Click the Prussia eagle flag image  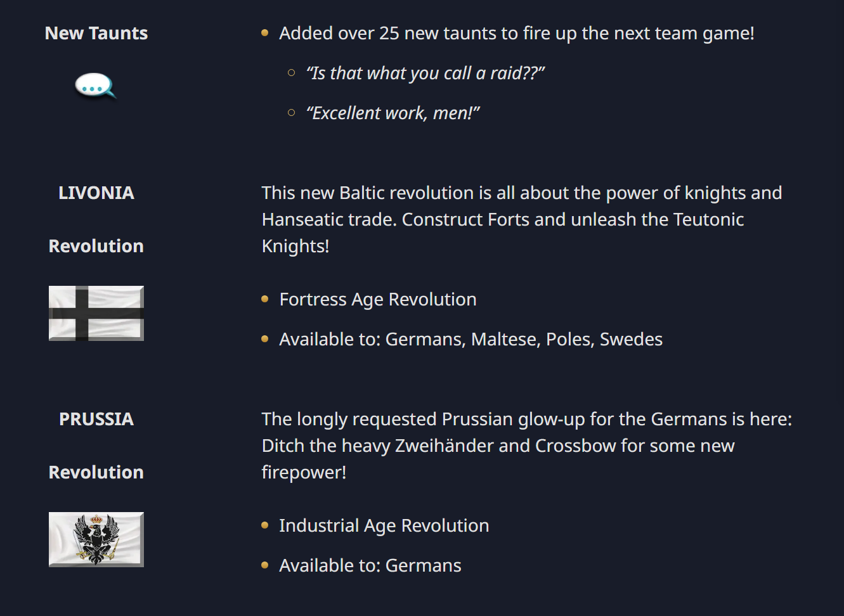pyautogui.click(x=96, y=539)
